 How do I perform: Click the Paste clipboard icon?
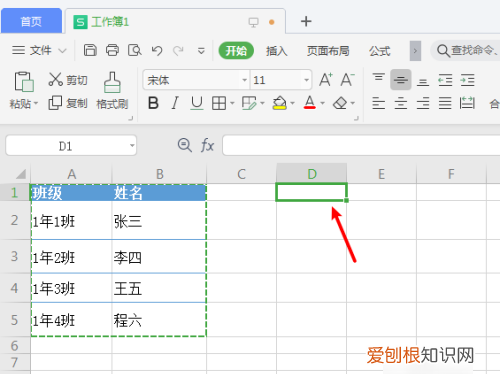pos(24,82)
